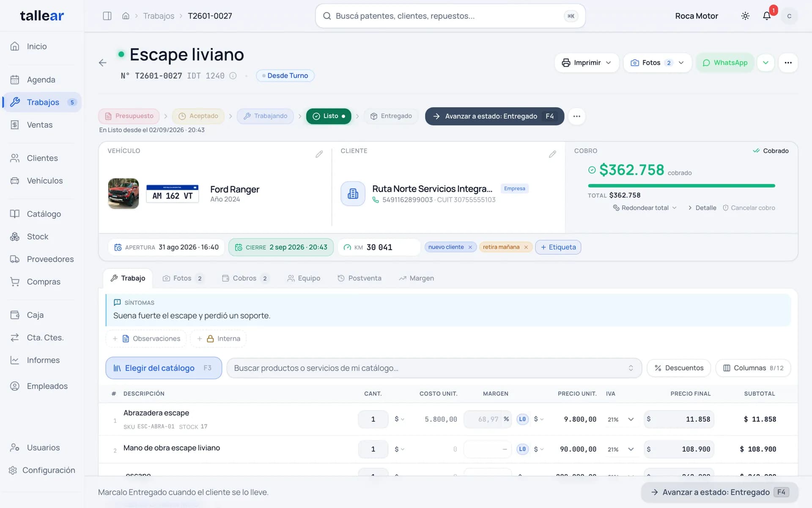
Task: Edit vehicle with the pencil icon
Action: pos(319,154)
